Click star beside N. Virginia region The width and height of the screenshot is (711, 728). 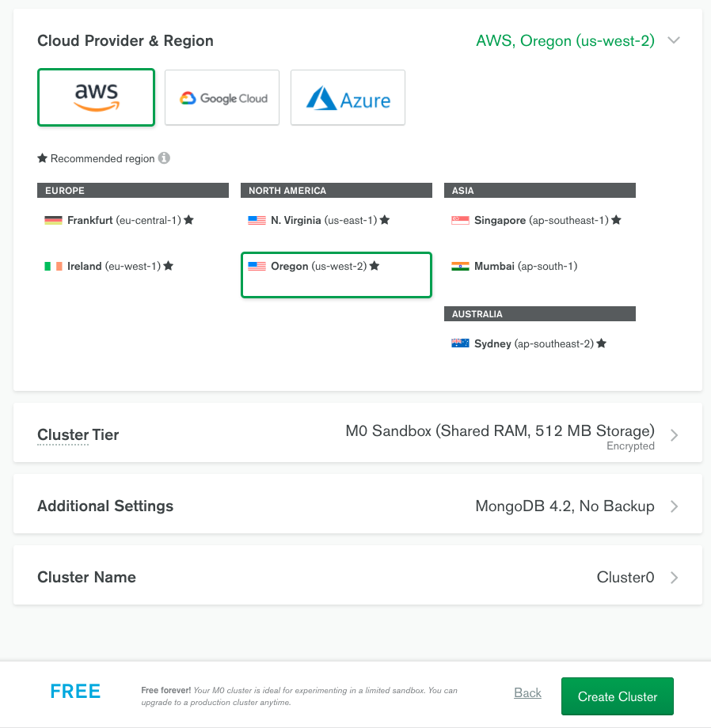[385, 220]
